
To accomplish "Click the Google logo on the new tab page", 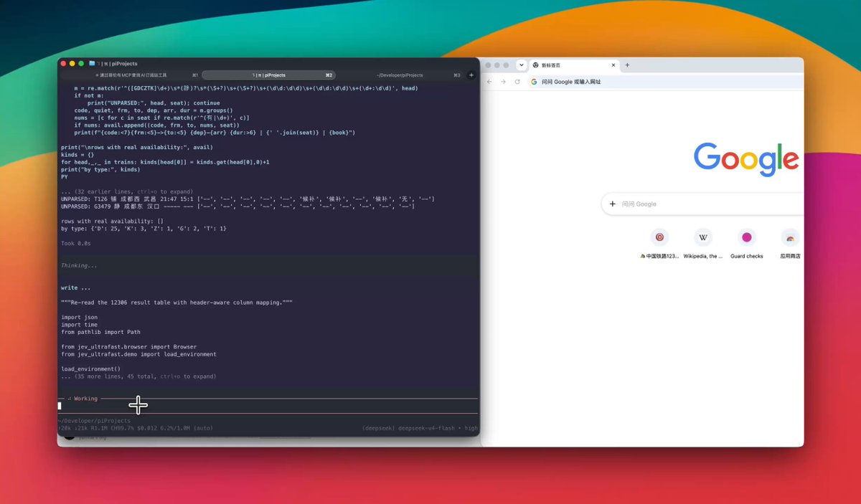I will (x=746, y=158).
